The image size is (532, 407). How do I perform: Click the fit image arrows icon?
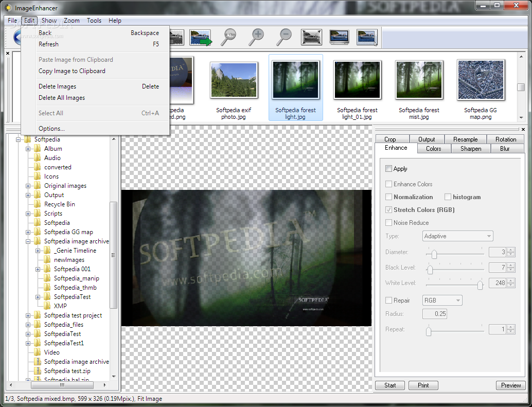[311, 38]
